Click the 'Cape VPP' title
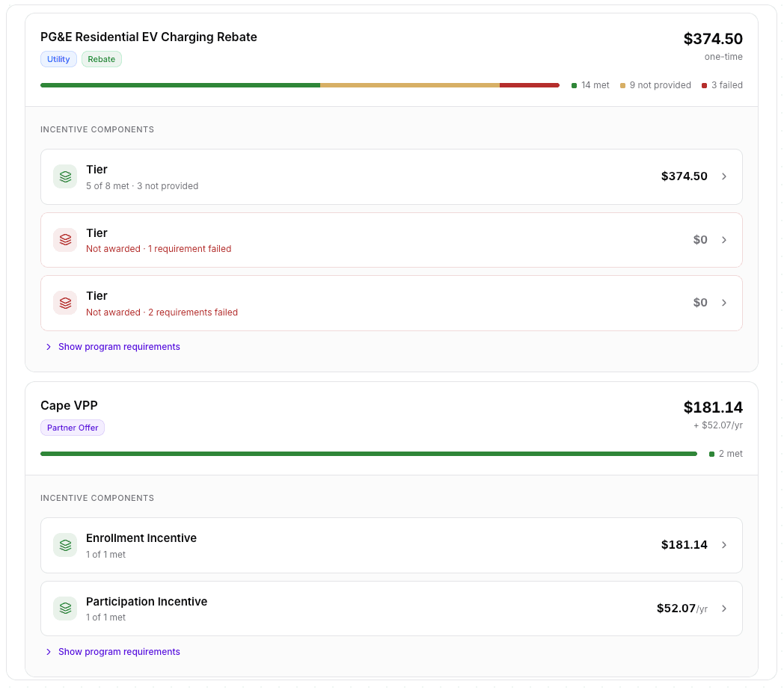The height and width of the screenshot is (690, 784). point(69,405)
